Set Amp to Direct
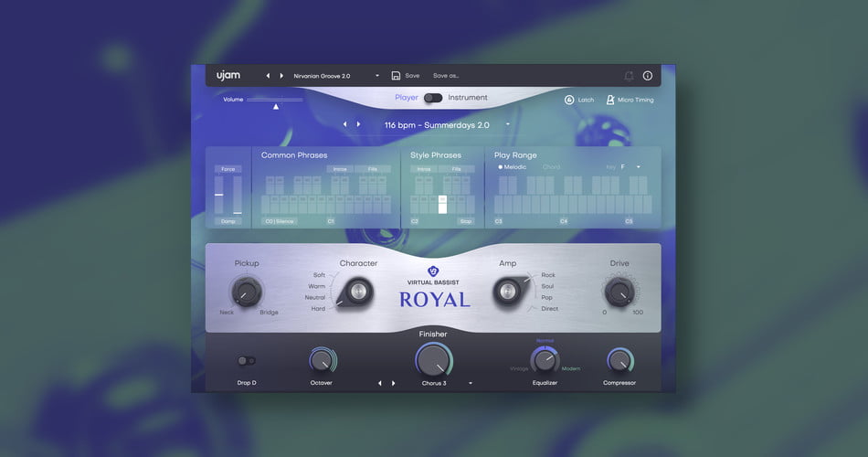This screenshot has height=457, width=868. (x=550, y=309)
